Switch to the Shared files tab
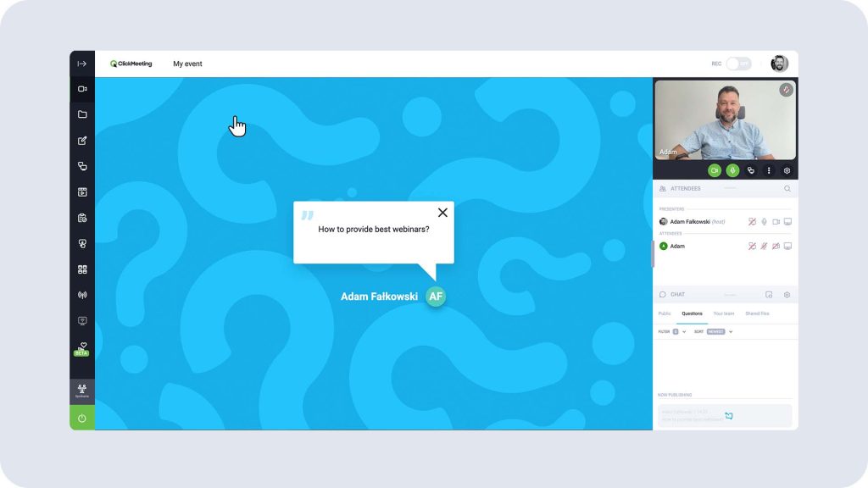The width and height of the screenshot is (868, 488). (757, 313)
